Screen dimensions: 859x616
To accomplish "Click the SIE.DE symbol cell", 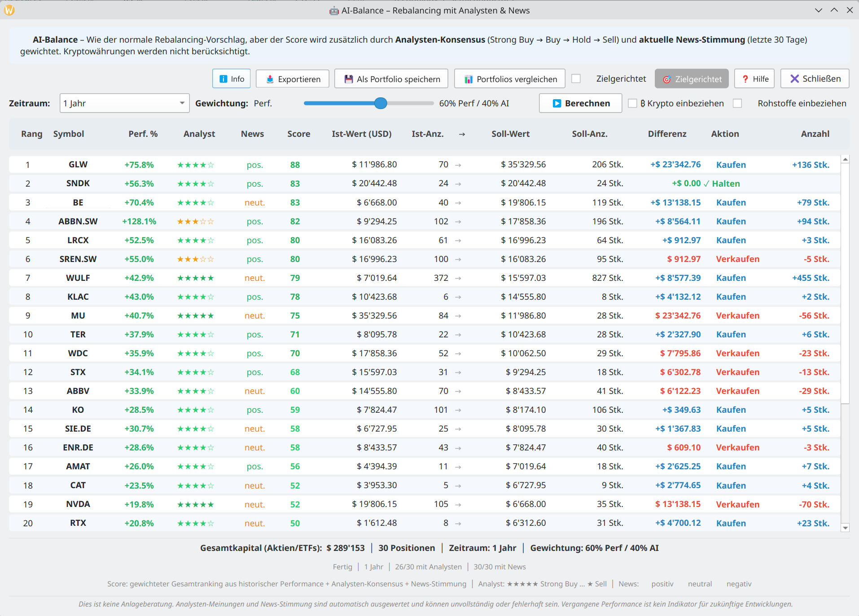I will pos(78,428).
